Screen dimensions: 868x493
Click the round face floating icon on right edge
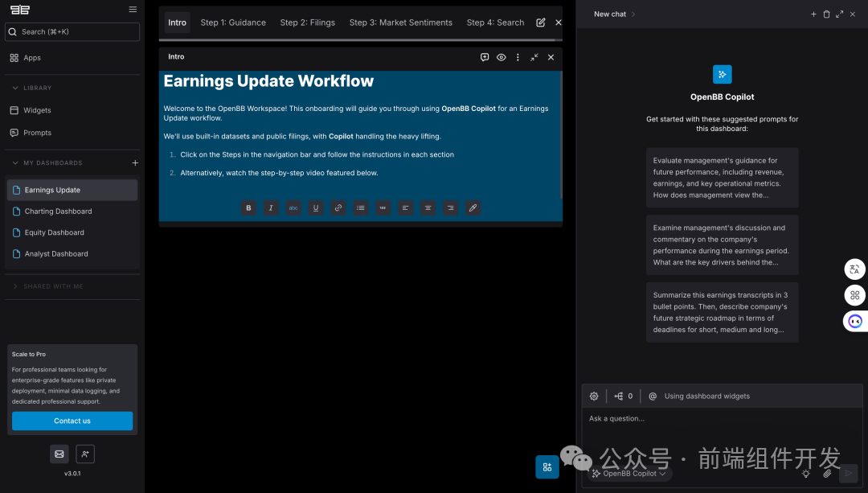[x=855, y=321]
